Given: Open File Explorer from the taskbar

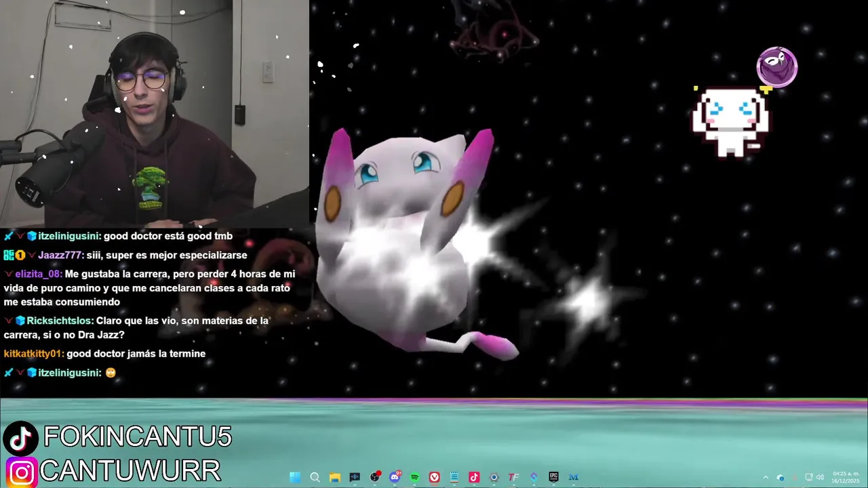Looking at the screenshot, I should tap(335, 477).
